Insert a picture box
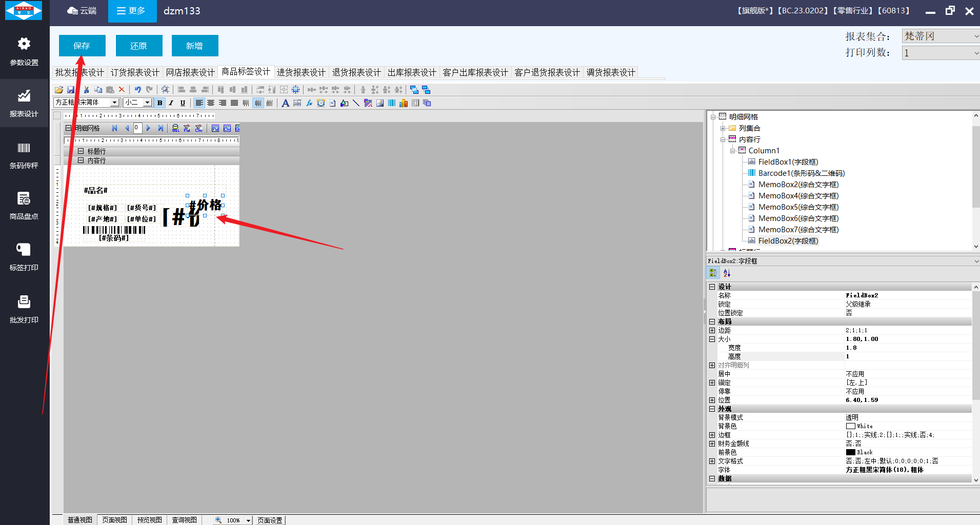This screenshot has width=980, height=525. [x=380, y=103]
